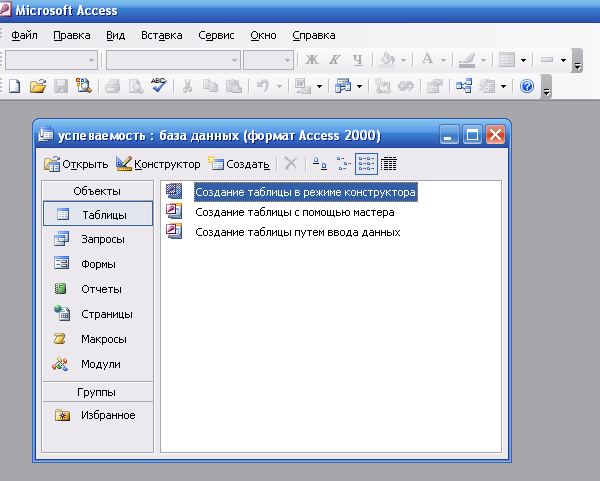The width and height of the screenshot is (600, 481).
Task: Click the Code icon
Action: coord(383,86)
